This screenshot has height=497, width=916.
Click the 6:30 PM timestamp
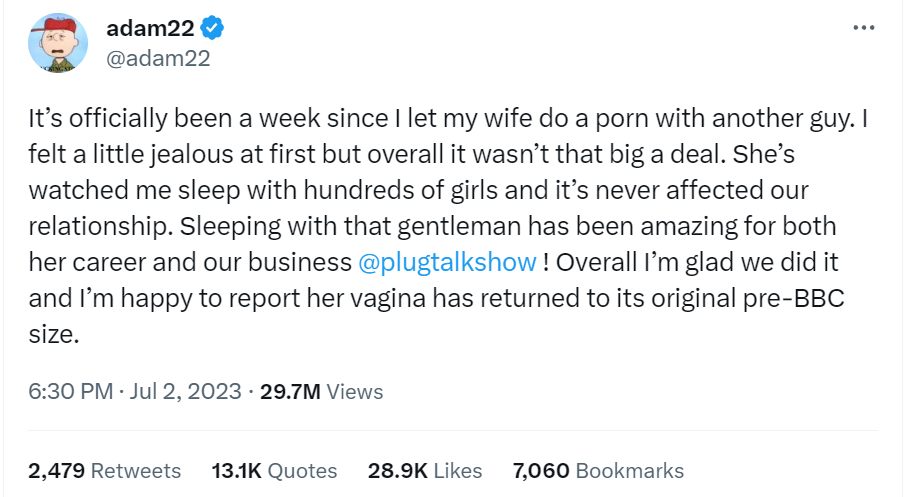(70, 391)
